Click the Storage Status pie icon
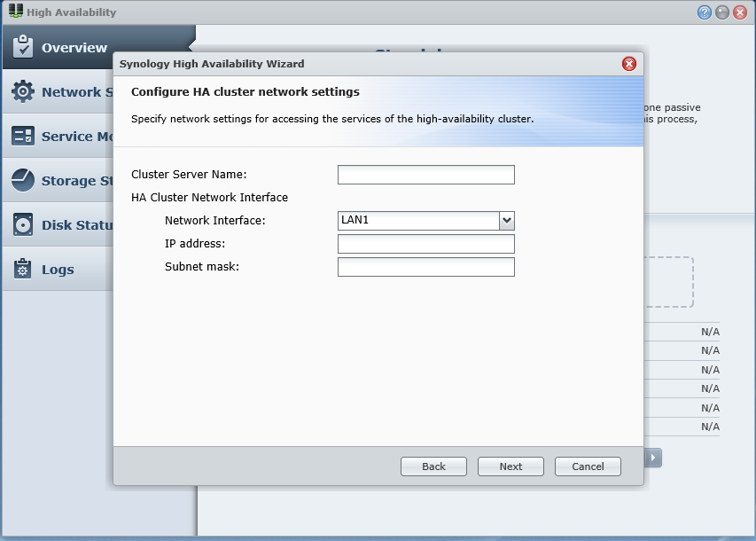The width and height of the screenshot is (756, 541). coord(23,180)
